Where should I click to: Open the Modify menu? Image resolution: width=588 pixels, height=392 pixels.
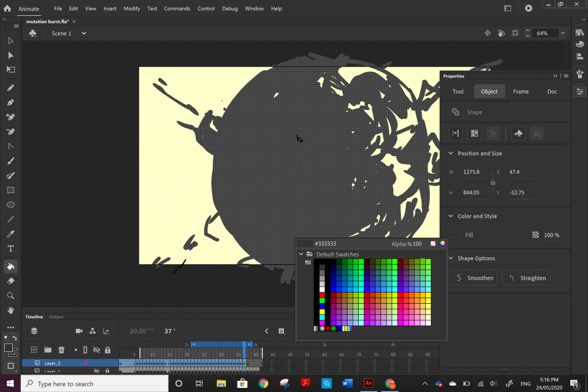(x=132, y=9)
